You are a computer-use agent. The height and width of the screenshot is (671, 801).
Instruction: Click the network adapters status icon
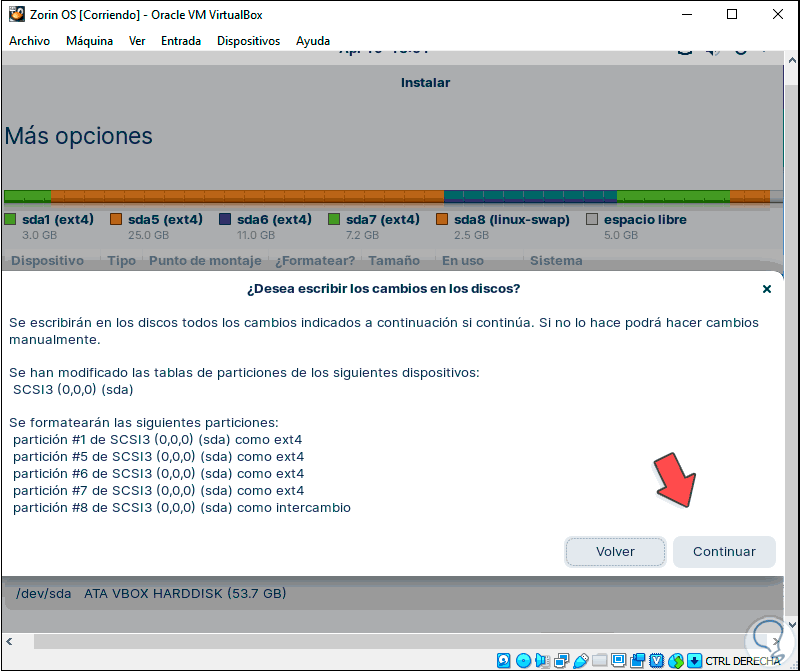pos(562,661)
